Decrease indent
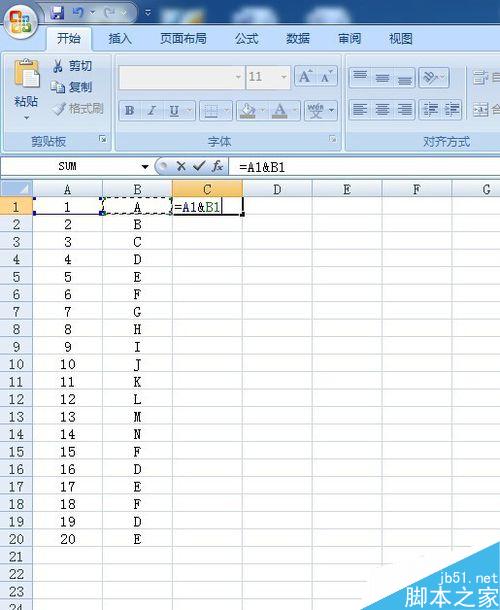 430,110
